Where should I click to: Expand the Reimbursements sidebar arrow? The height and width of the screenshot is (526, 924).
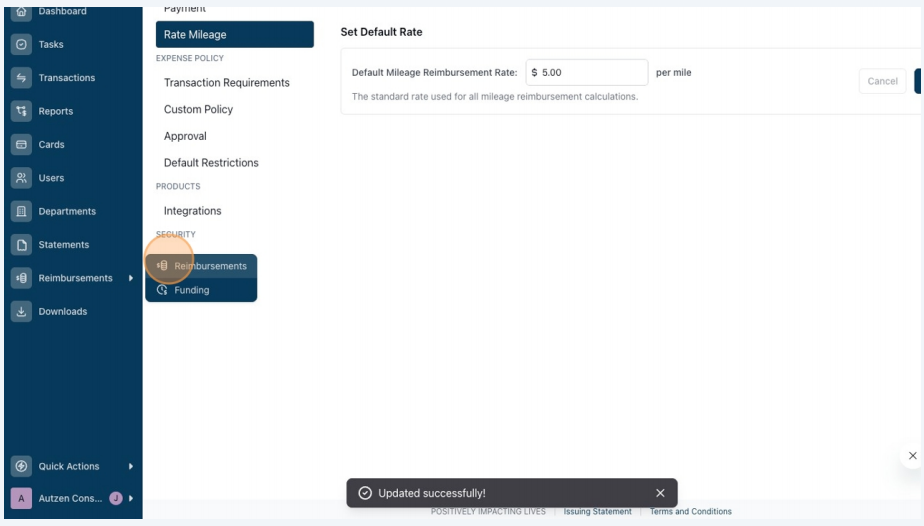point(131,278)
